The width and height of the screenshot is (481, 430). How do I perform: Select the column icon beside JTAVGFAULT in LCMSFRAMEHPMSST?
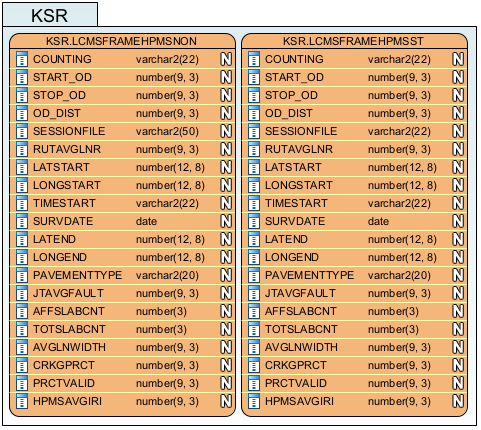[254, 293]
